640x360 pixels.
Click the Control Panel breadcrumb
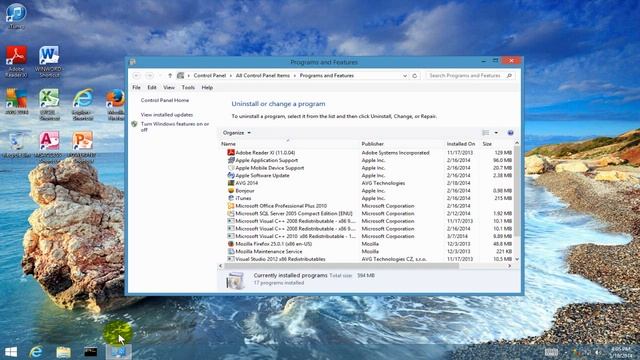point(210,76)
